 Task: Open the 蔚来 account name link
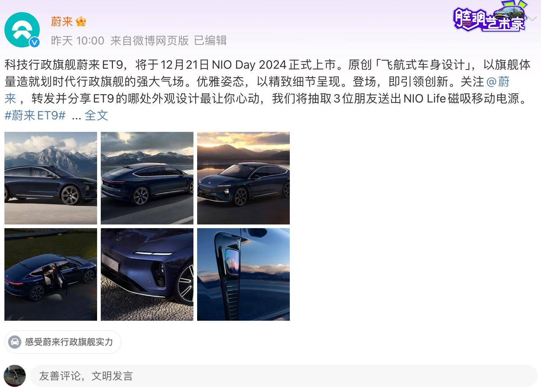[62, 22]
